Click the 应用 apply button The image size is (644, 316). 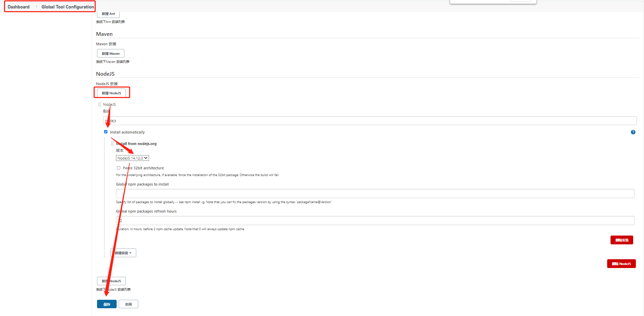128,304
